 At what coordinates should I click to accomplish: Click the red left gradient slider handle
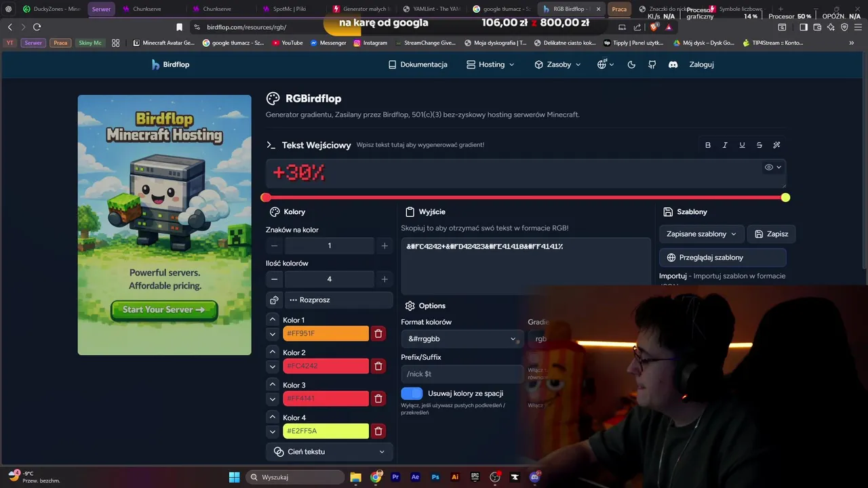tap(266, 197)
